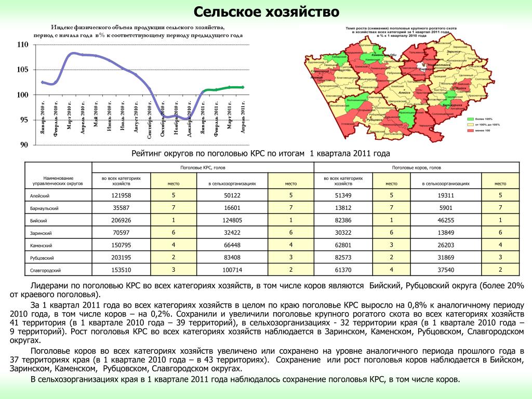Click the cell with value 206926
Image resolution: width=532 pixels, height=399 pixels.
pyautogui.click(x=121, y=220)
